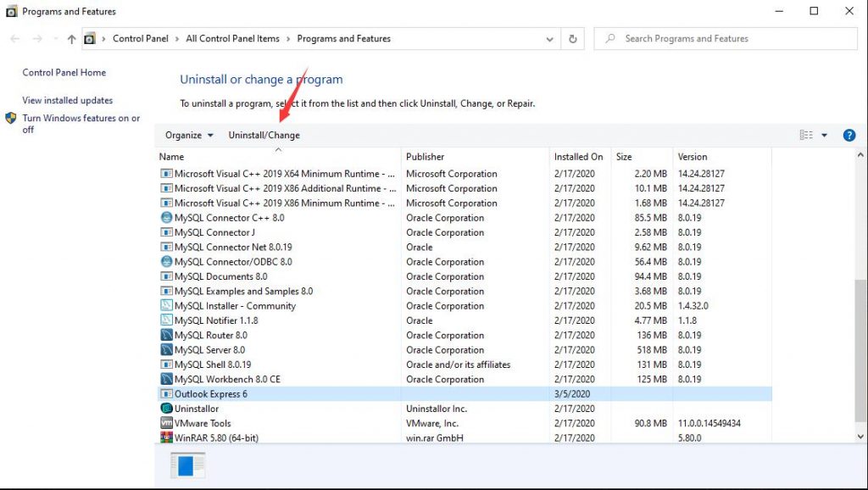Click the MySQL Connector/ODBC 8.0 icon

click(166, 262)
